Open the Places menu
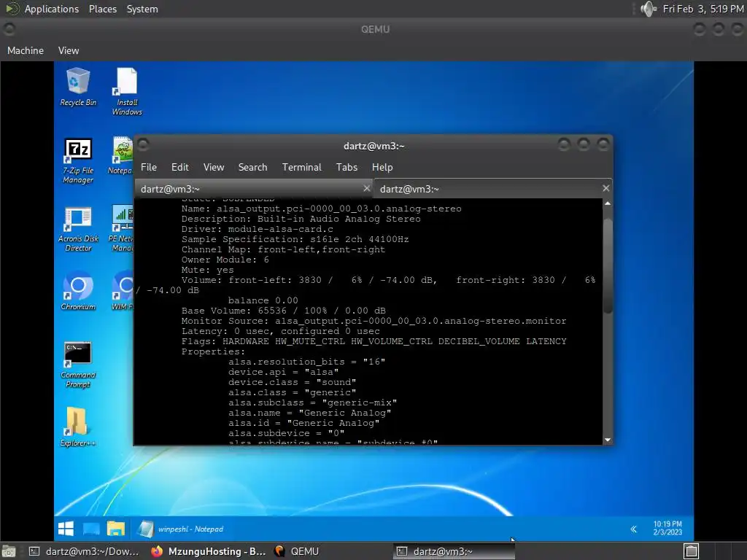This screenshot has height=560, width=747. click(103, 9)
